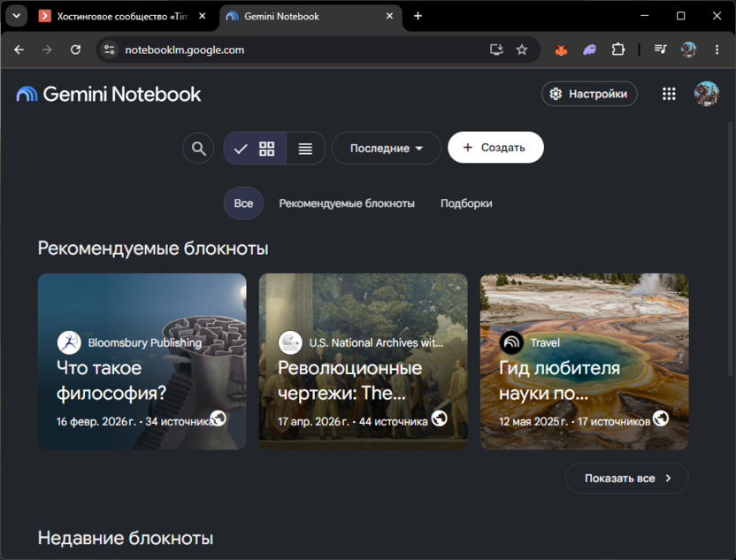Open the media control playlist icon

pyautogui.click(x=661, y=50)
